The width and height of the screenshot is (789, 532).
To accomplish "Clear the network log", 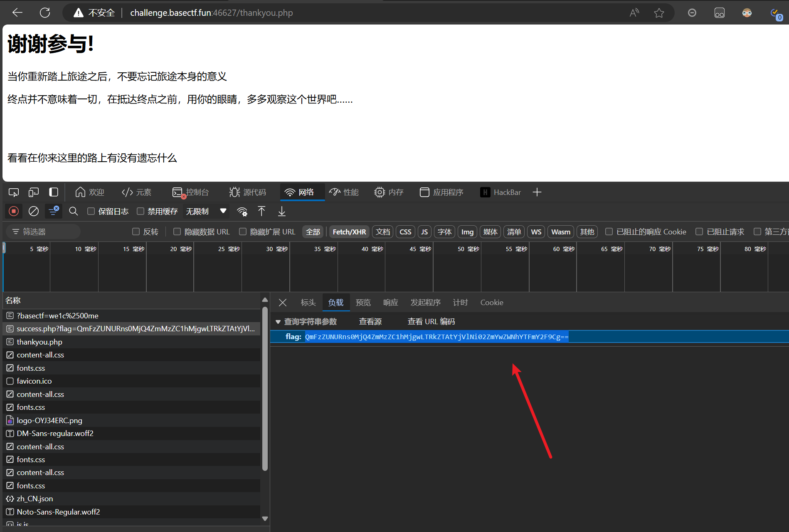I will pyautogui.click(x=34, y=212).
